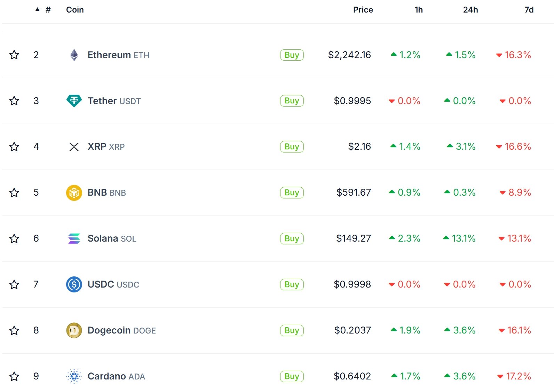Screen dimensions: 554x392
Task: Click the XRP coin logo
Action: point(74,147)
